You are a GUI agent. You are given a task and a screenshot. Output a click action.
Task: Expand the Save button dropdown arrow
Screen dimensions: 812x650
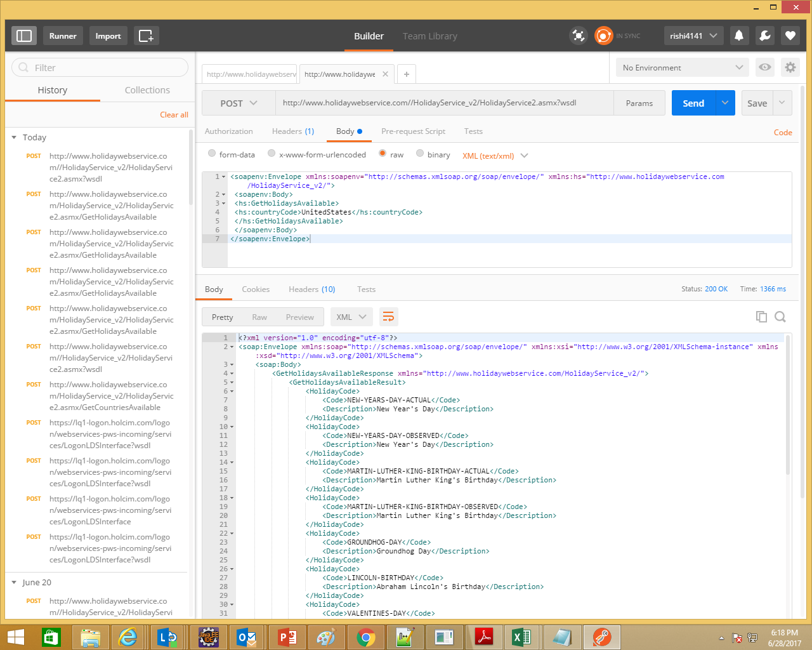[782, 103]
